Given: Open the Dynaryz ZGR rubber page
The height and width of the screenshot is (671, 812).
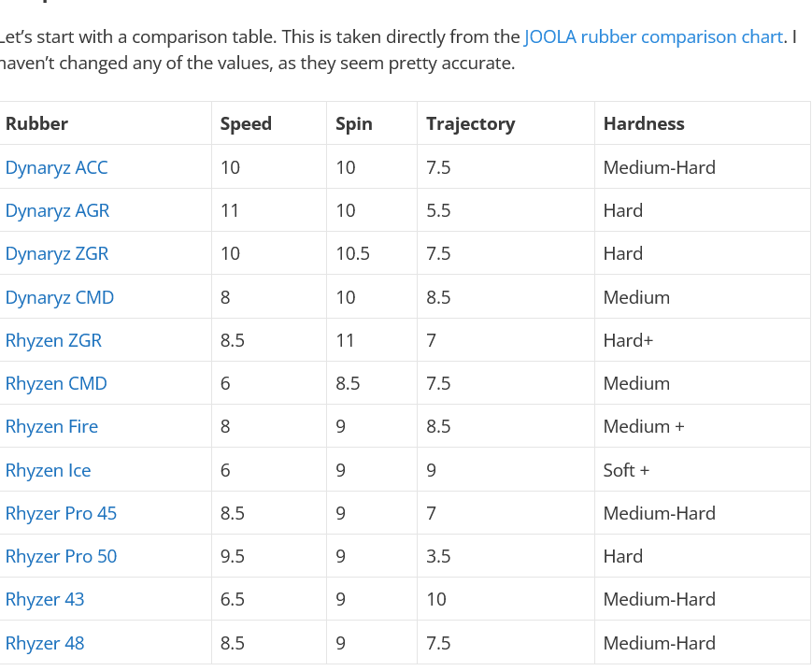Looking at the screenshot, I should (56, 253).
